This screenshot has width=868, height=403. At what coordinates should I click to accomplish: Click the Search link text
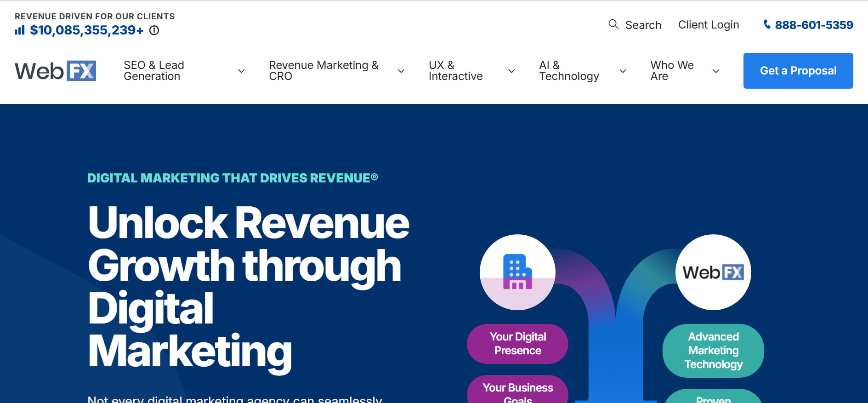tap(643, 25)
